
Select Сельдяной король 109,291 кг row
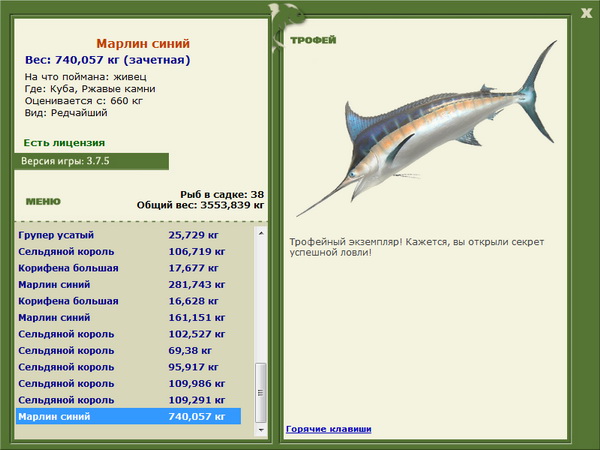129,400
